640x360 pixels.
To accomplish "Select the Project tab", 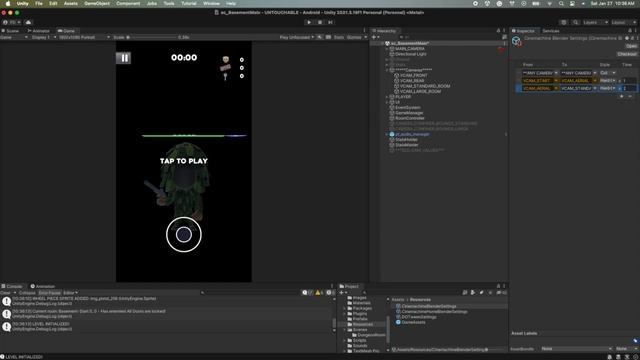I will pos(349,287).
